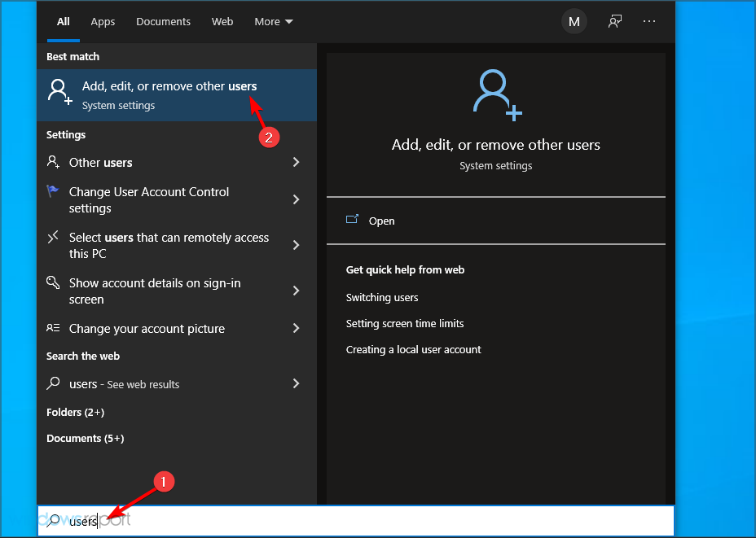
Task: Expand the users web results arrow
Action: pos(296,384)
